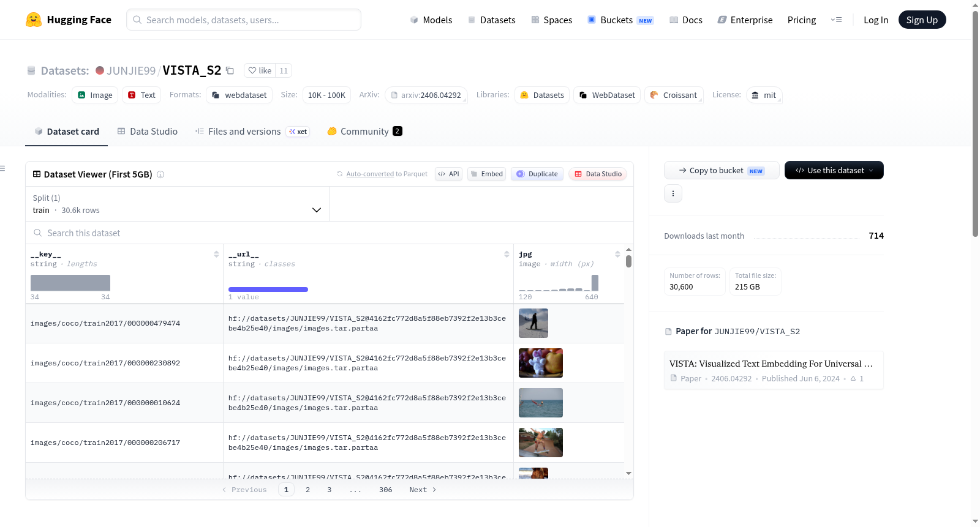The height and width of the screenshot is (527, 980).
Task: Switch to the Dataset card tab
Action: click(x=67, y=132)
